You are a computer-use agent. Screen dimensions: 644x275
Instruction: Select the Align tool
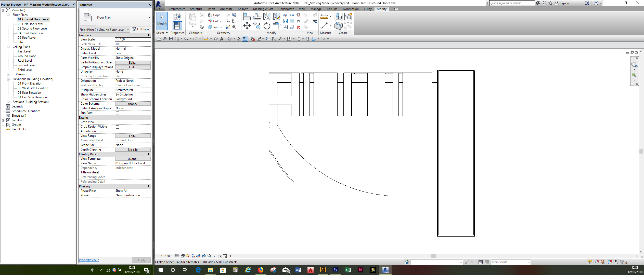[247, 16]
